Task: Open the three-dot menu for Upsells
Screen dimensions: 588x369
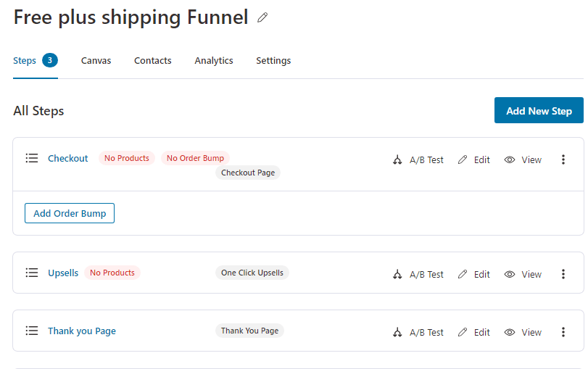Action: 563,274
